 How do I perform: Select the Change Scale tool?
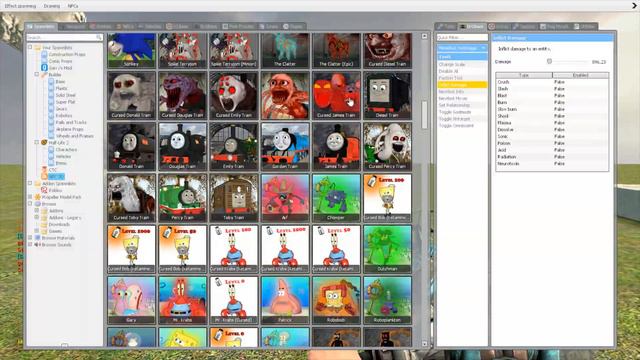462,64
